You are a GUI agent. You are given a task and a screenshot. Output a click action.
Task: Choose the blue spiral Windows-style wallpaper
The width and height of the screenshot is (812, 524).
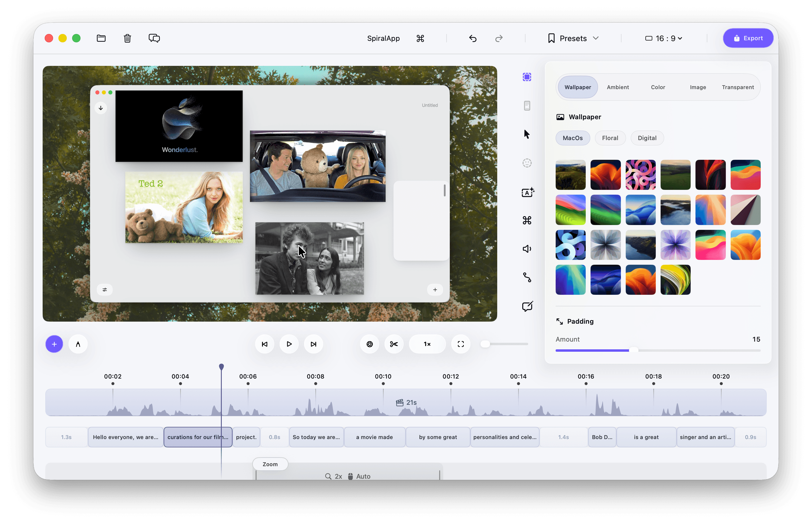[x=570, y=245]
